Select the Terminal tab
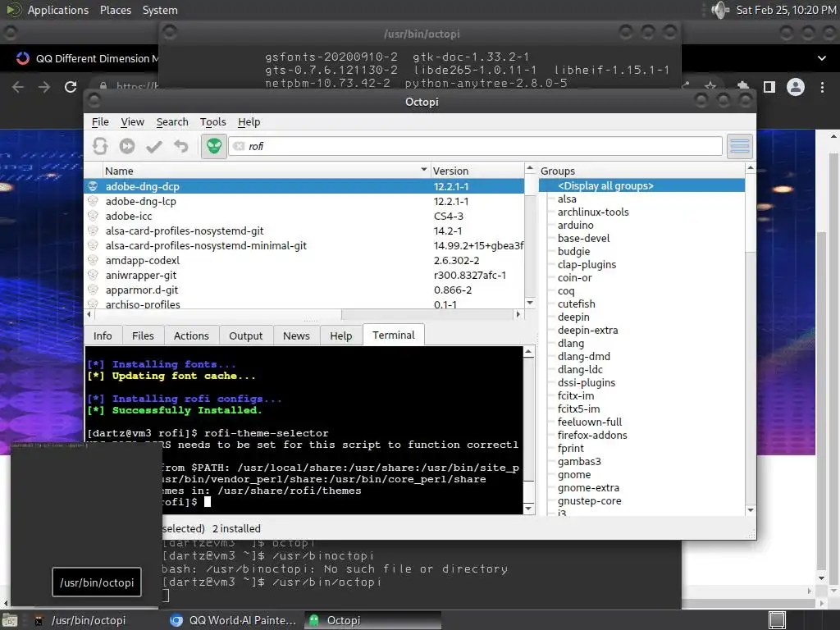The height and width of the screenshot is (630, 840). point(394,335)
